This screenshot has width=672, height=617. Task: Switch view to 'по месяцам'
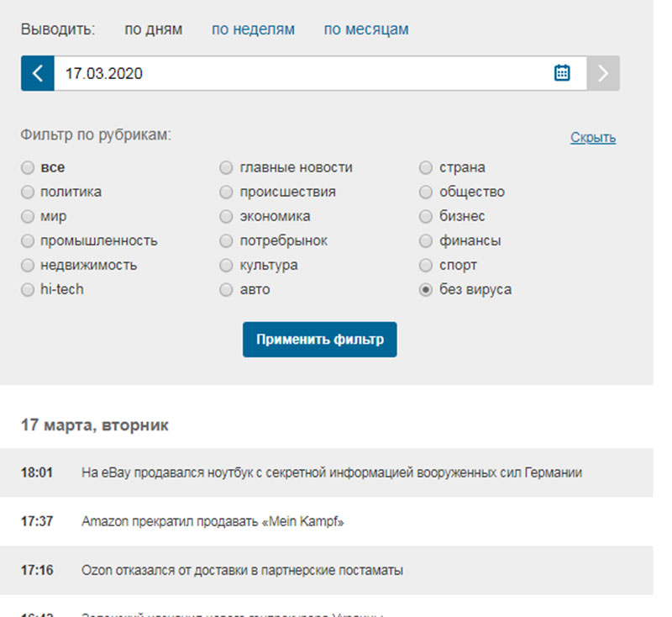tap(366, 29)
